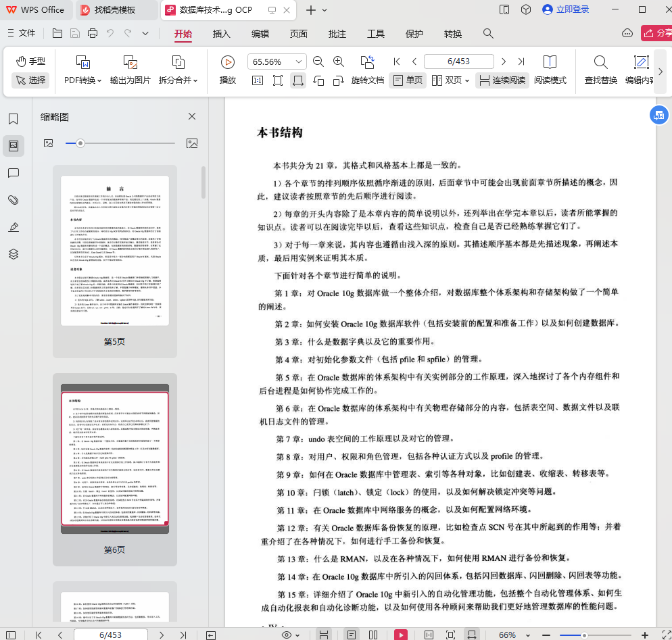
Task: Expand quick access toolbar more arrow
Action: tap(145, 33)
